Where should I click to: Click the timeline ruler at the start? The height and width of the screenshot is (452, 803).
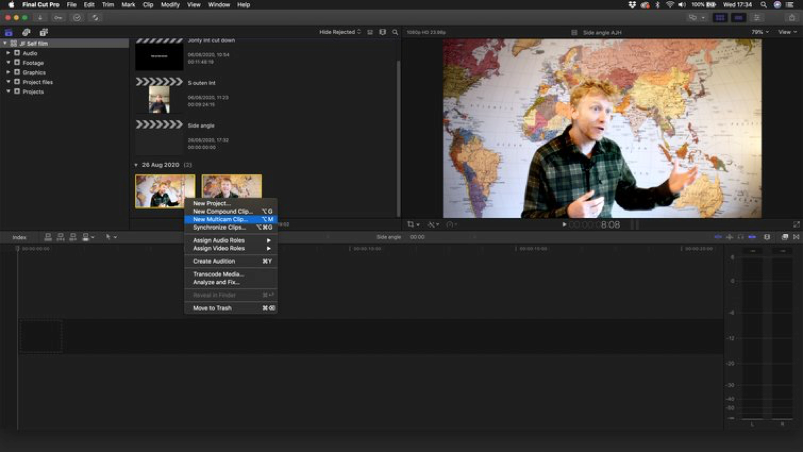coord(19,249)
